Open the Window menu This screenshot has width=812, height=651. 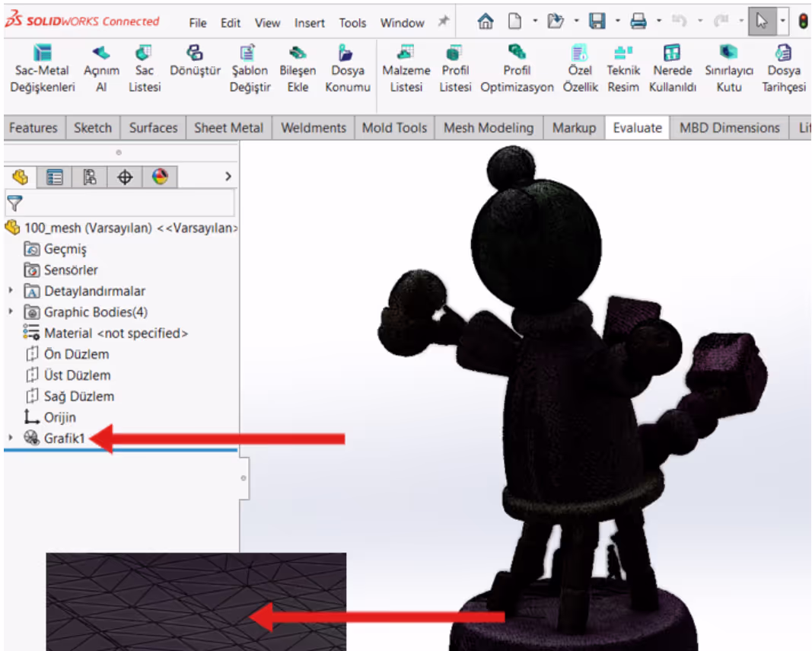[403, 23]
